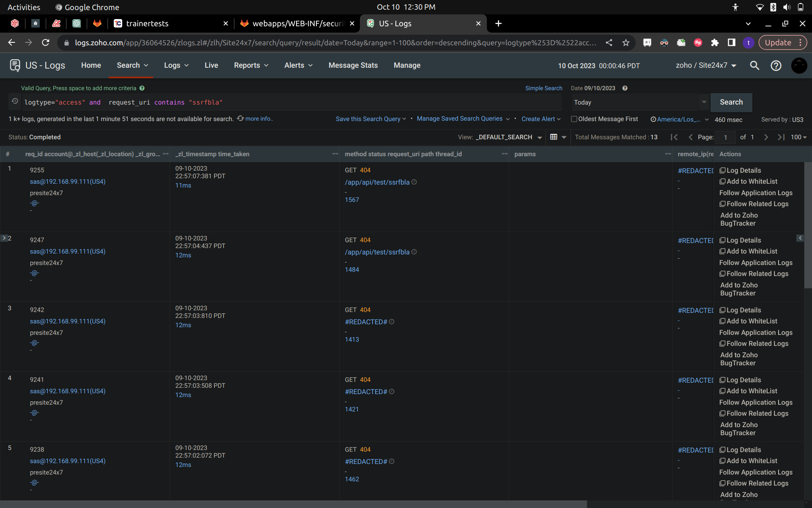
Task: Click the share icon in address bar
Action: click(609, 42)
